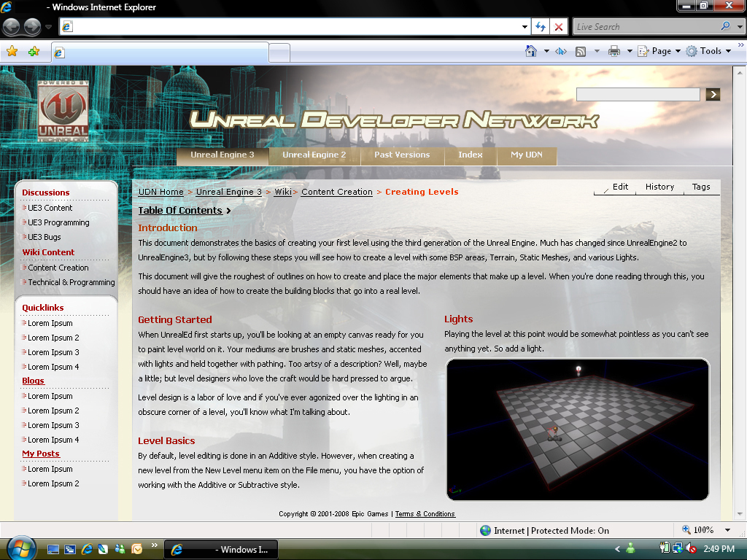Open the recent pages dropdown beside Forward
747x560 pixels.
[x=48, y=27]
